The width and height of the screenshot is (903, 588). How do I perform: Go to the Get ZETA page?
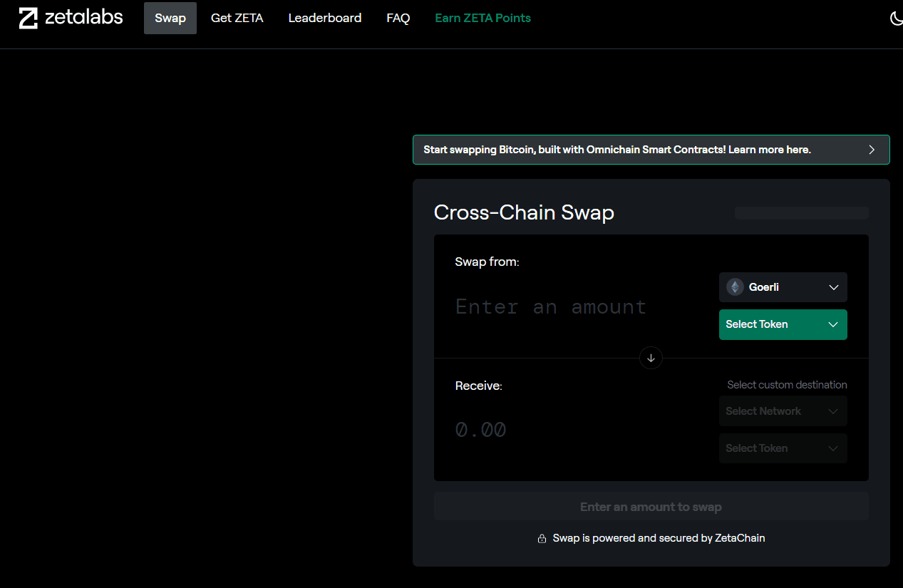tap(237, 18)
